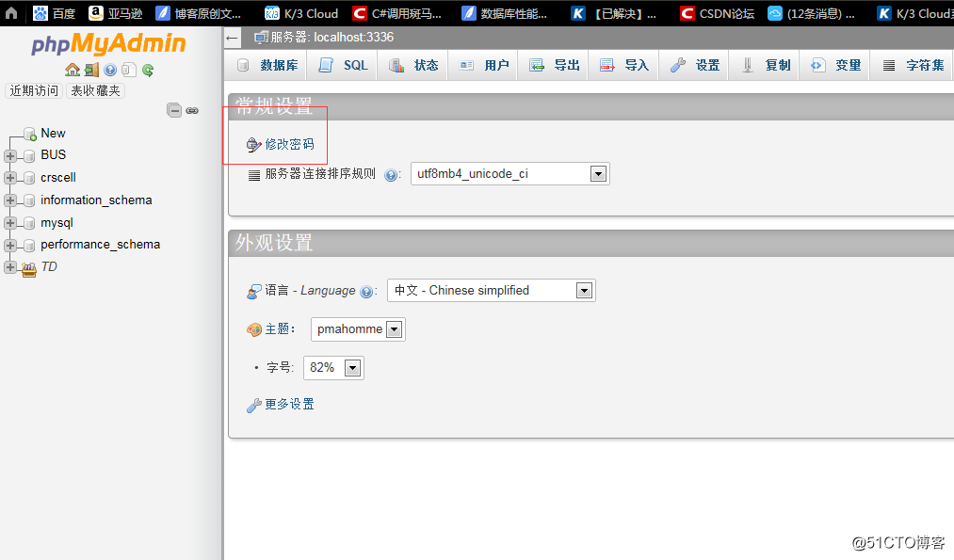Open the 82% font size dropdown
The image size is (954, 560).
(x=333, y=368)
